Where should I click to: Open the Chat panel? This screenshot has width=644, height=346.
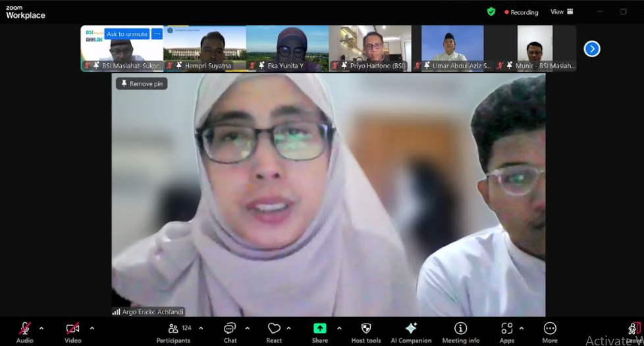click(230, 330)
